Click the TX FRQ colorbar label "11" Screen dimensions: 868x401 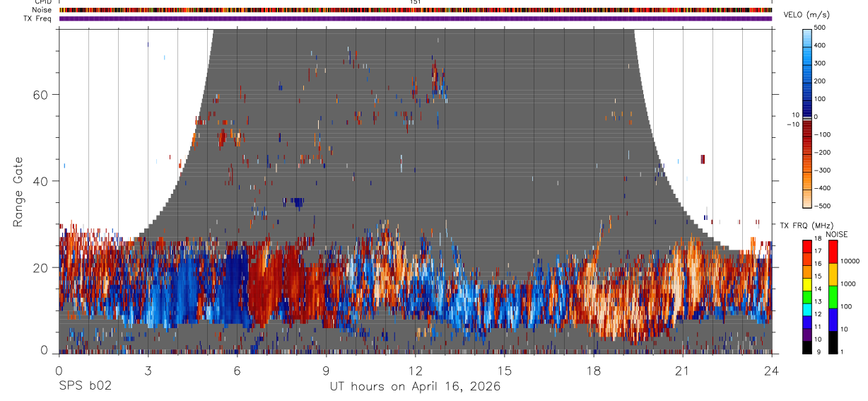coord(817,327)
